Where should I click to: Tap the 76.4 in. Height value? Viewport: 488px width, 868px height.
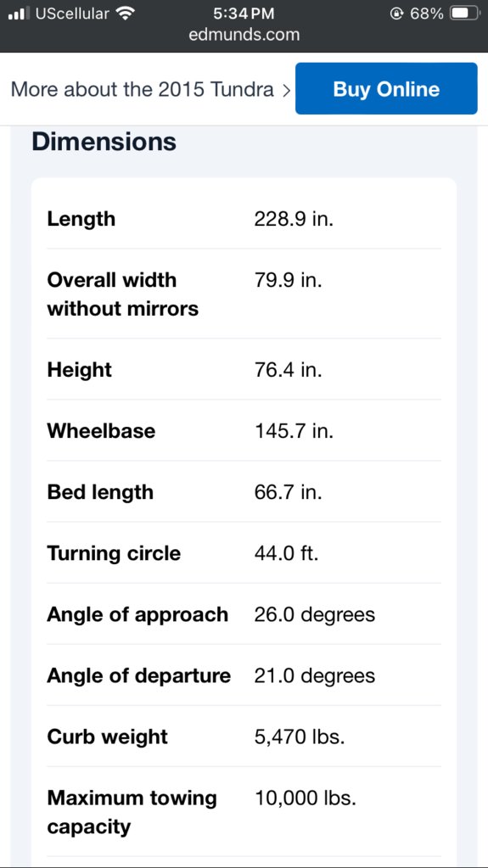point(288,369)
